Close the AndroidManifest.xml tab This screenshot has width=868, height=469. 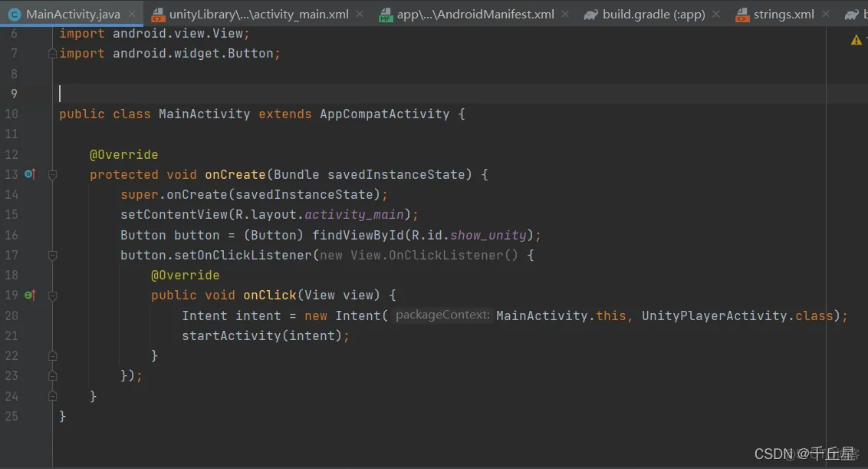tap(565, 15)
